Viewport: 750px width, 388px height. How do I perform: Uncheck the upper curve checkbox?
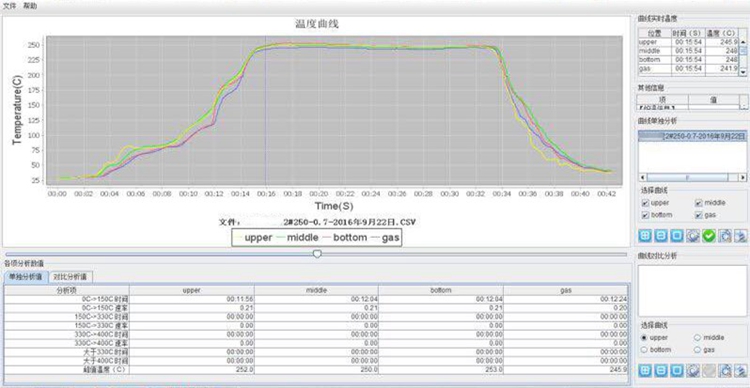tap(645, 203)
